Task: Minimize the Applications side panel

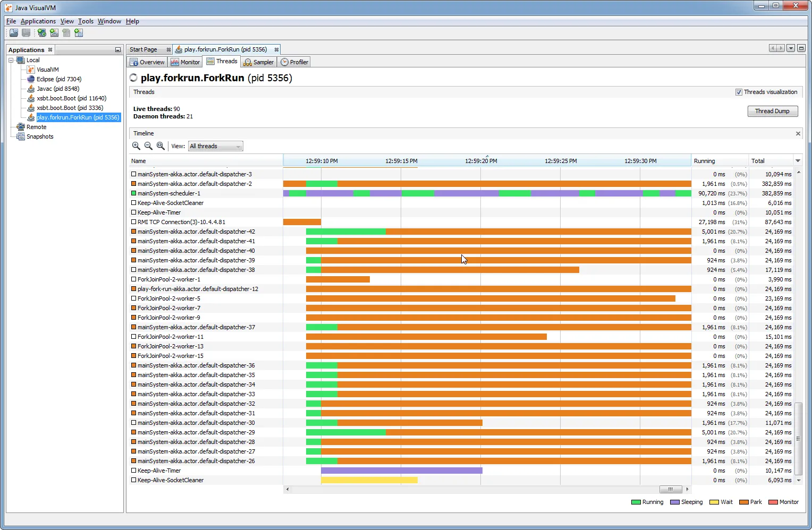Action: pos(118,49)
